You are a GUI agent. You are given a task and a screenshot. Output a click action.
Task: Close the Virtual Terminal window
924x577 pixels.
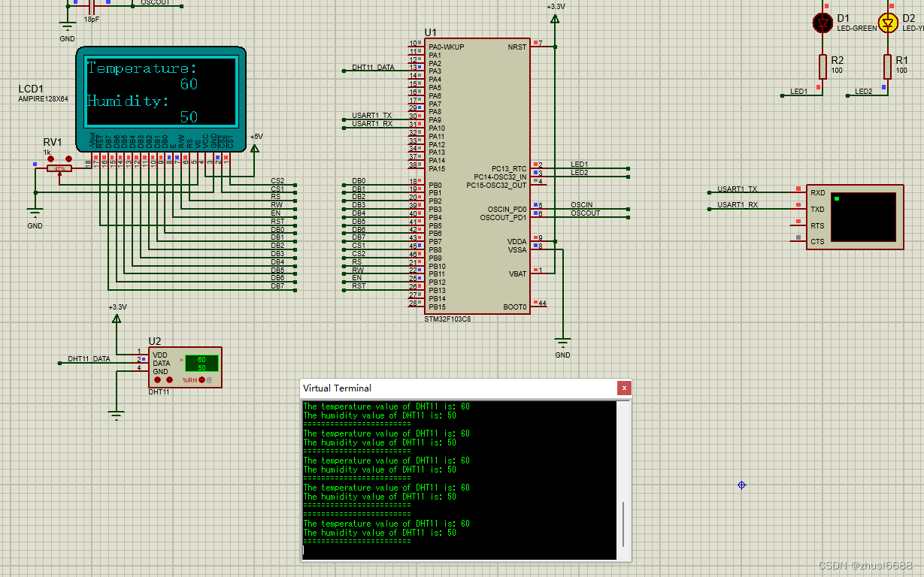(624, 388)
